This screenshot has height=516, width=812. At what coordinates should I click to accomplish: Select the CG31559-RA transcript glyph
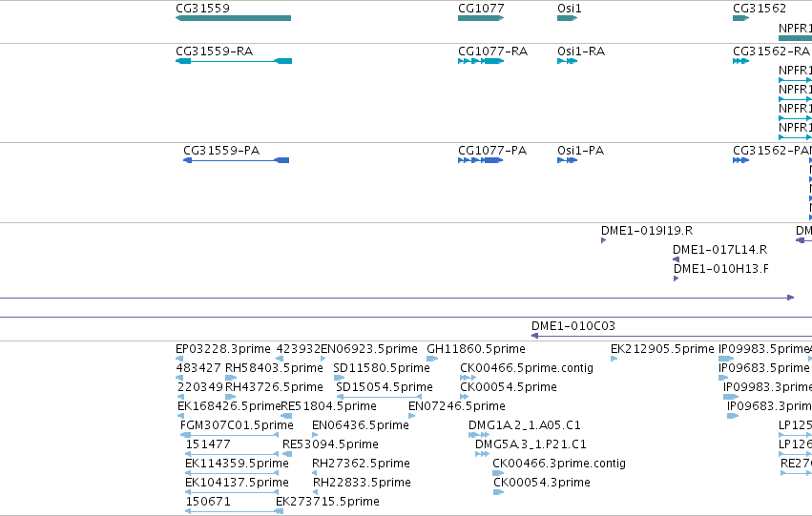click(x=234, y=61)
